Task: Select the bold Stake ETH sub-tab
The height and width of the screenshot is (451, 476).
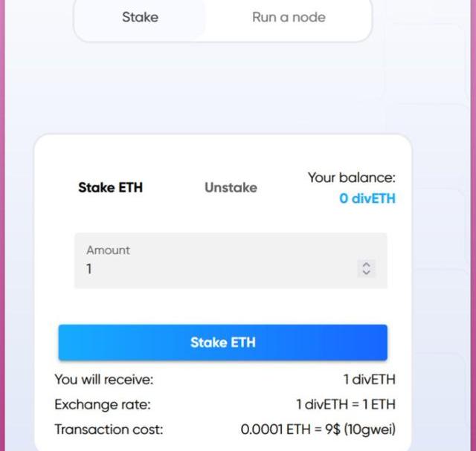Action: [111, 187]
